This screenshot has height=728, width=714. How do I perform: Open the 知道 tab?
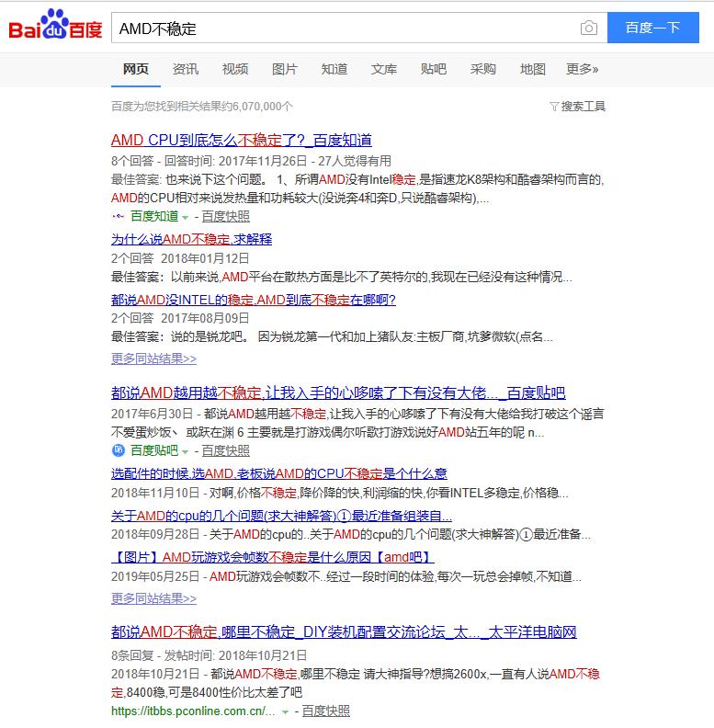pyautogui.click(x=334, y=69)
